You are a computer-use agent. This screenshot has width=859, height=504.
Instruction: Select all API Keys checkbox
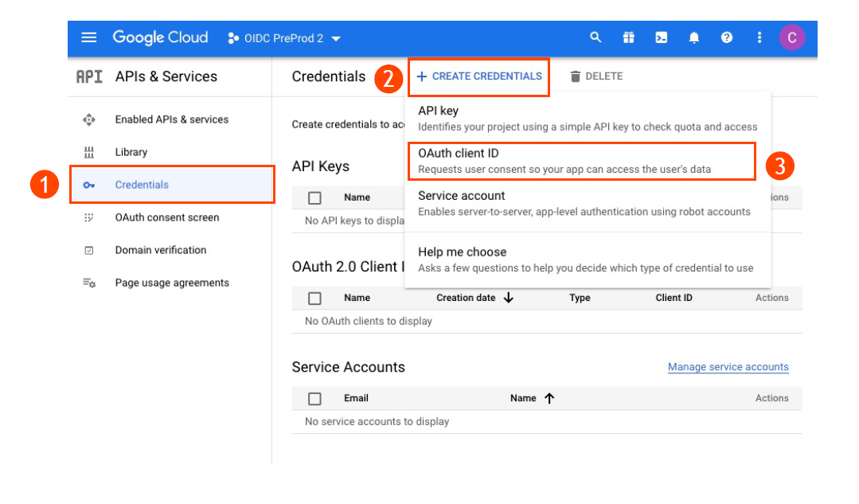[314, 197]
